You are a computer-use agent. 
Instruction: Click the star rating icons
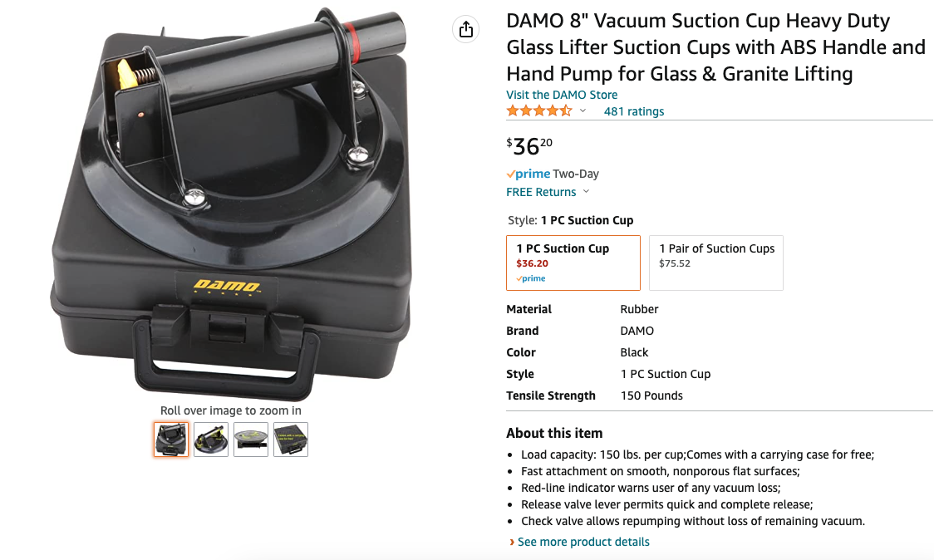click(539, 111)
